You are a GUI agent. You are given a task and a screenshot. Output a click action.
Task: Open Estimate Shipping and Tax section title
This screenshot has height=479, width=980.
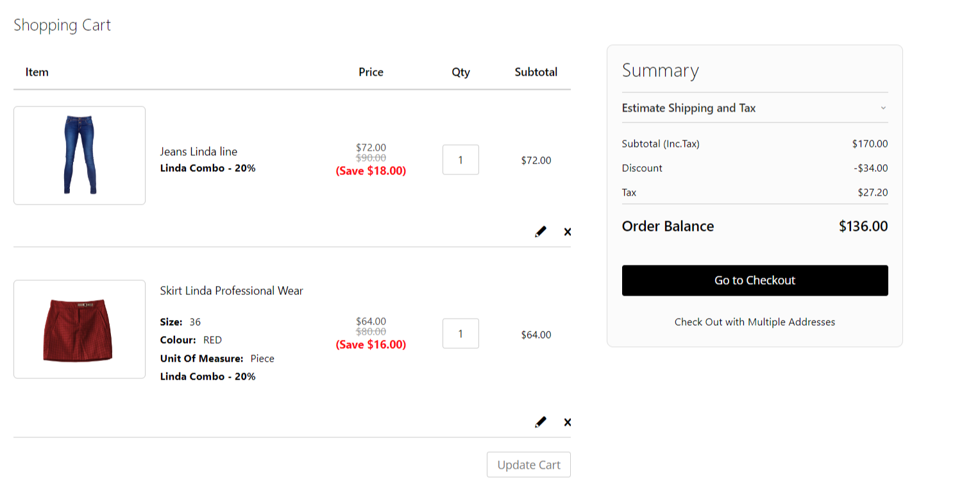point(689,108)
